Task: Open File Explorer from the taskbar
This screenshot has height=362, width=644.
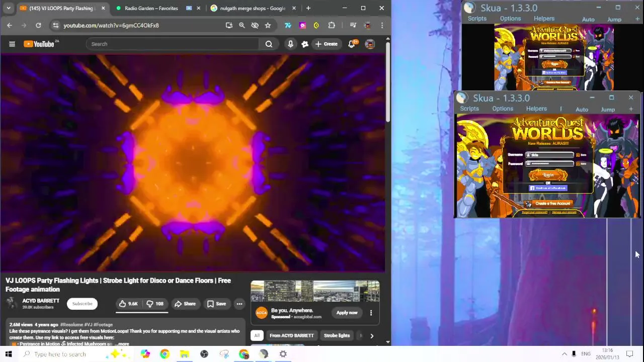Action: (x=184, y=354)
